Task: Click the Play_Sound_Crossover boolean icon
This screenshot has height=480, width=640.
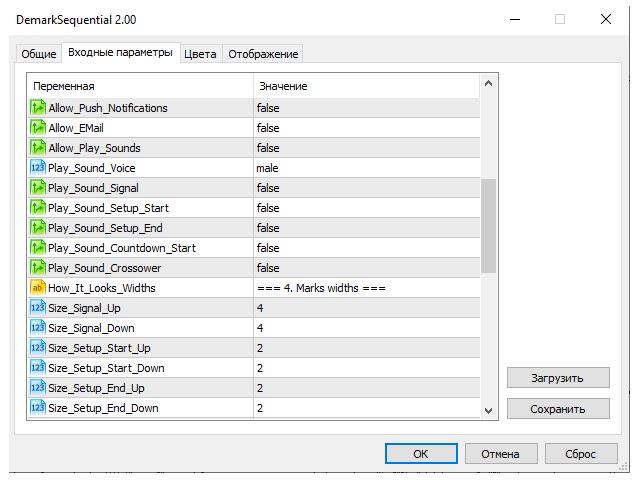Action: pos(38,268)
